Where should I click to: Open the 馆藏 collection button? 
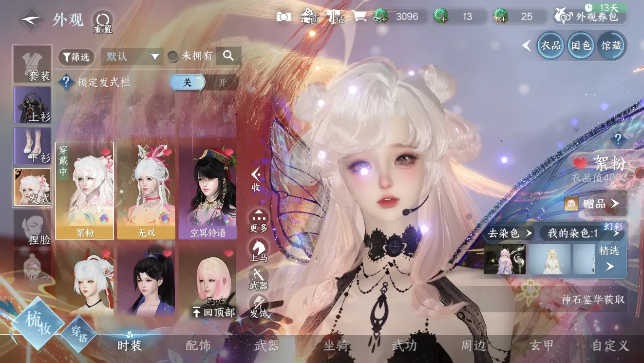(611, 46)
